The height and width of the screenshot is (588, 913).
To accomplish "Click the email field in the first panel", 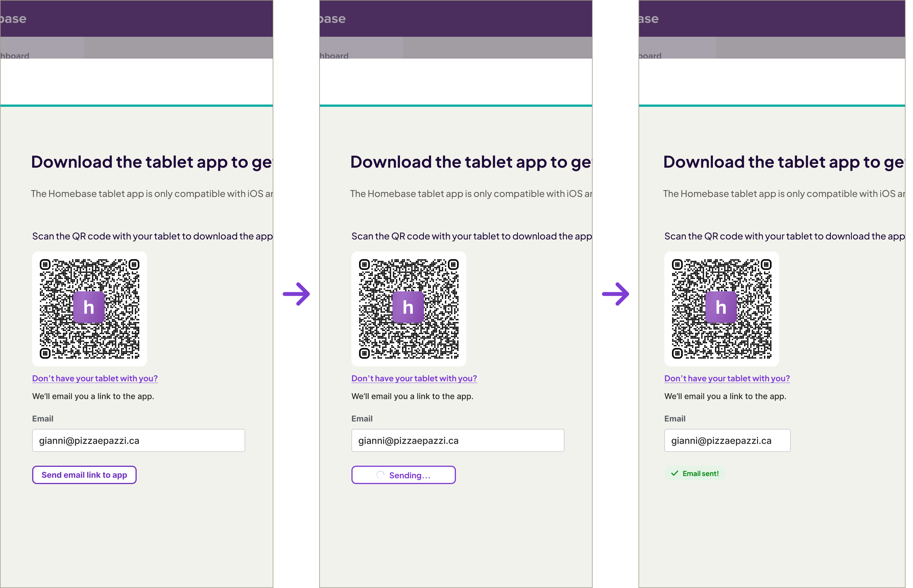I will (138, 441).
